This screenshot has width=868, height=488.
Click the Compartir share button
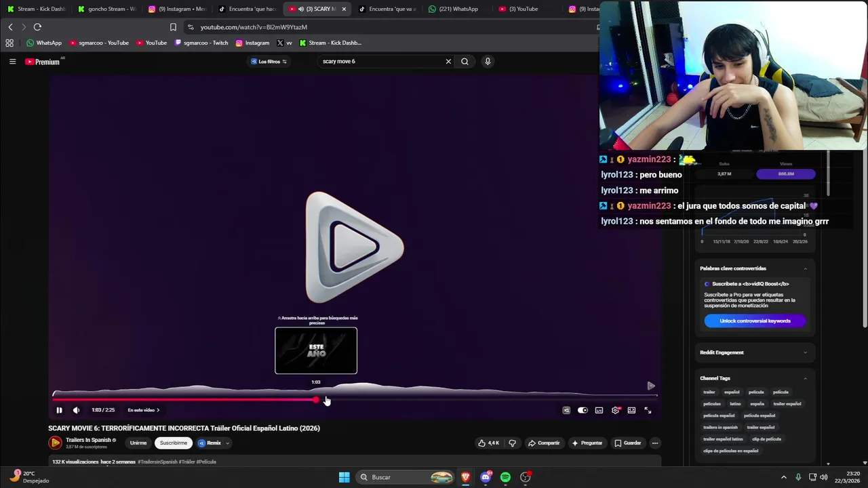pyautogui.click(x=544, y=443)
